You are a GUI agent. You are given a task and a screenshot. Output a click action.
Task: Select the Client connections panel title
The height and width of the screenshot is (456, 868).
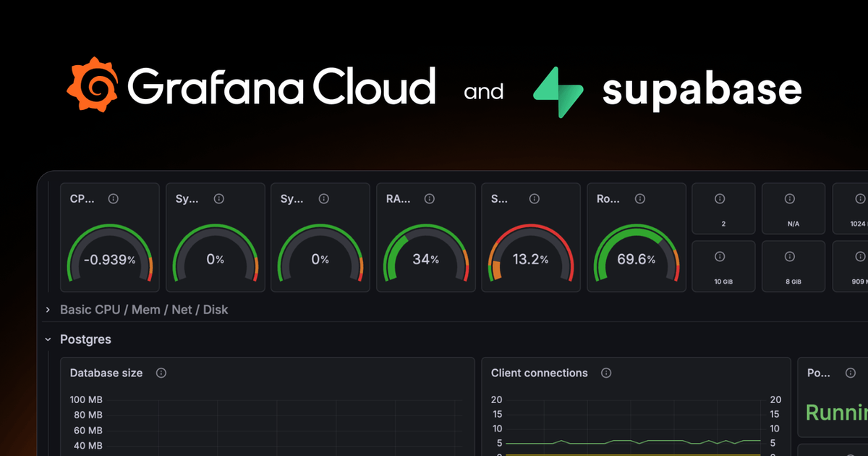540,373
